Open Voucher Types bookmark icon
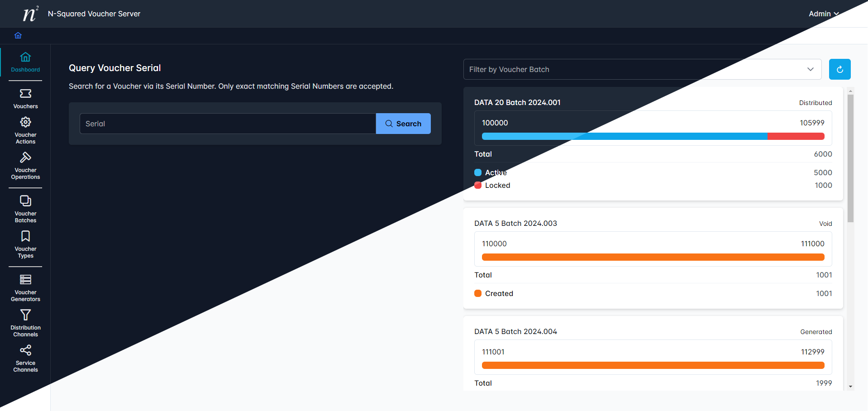 tap(25, 236)
